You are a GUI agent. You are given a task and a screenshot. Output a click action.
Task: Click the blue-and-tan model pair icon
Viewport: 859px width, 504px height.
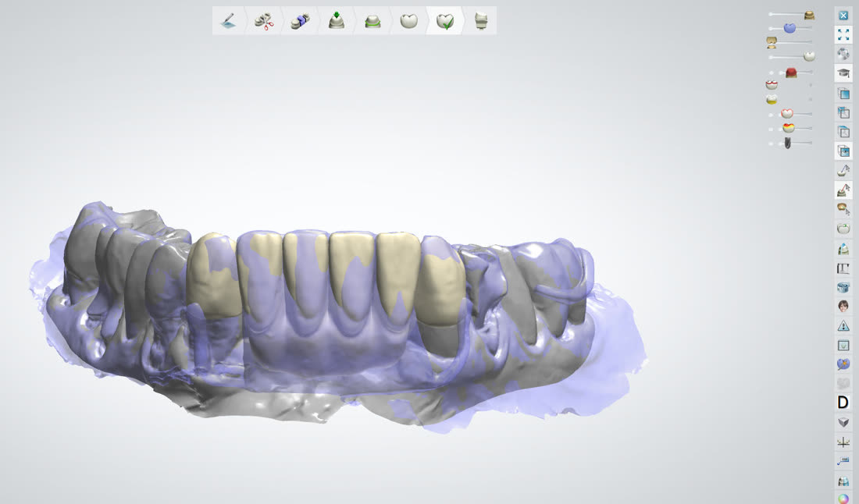pyautogui.click(x=843, y=481)
